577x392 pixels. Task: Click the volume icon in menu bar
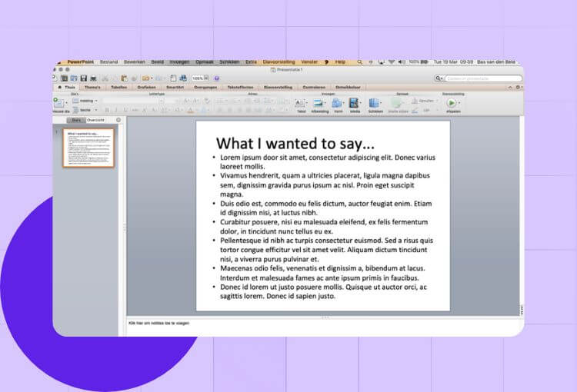(x=402, y=62)
